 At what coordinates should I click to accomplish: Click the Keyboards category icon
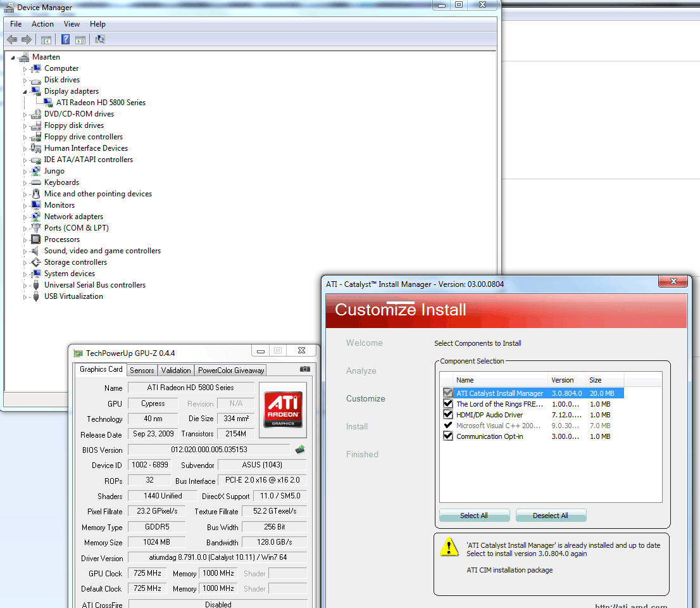pyautogui.click(x=35, y=182)
